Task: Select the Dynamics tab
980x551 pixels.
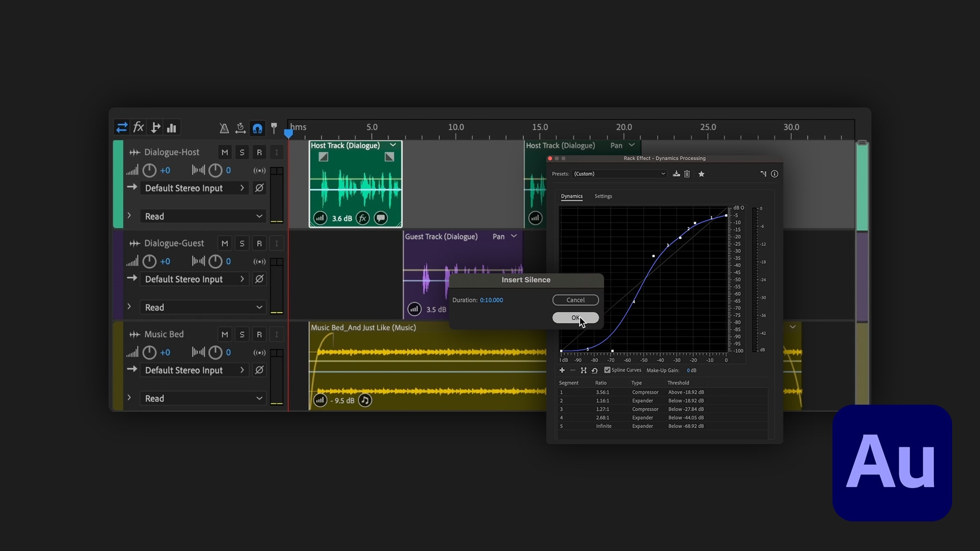Action: (x=571, y=196)
